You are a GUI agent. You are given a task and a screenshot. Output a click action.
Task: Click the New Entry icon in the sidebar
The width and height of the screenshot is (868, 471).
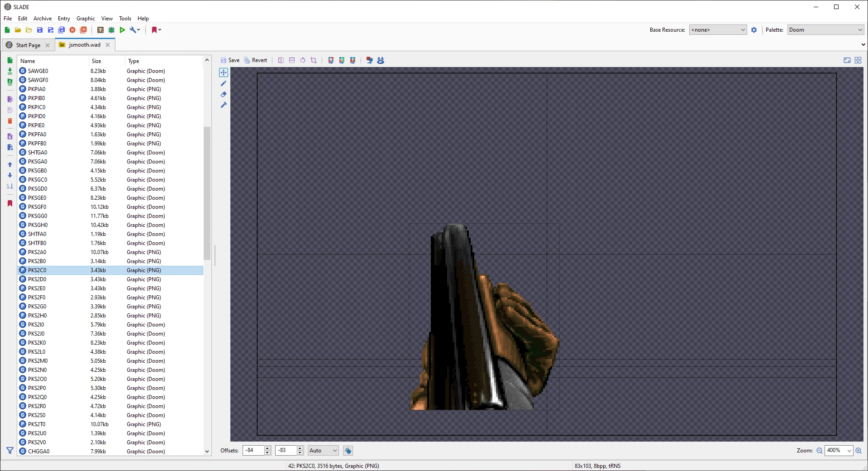[x=10, y=60]
